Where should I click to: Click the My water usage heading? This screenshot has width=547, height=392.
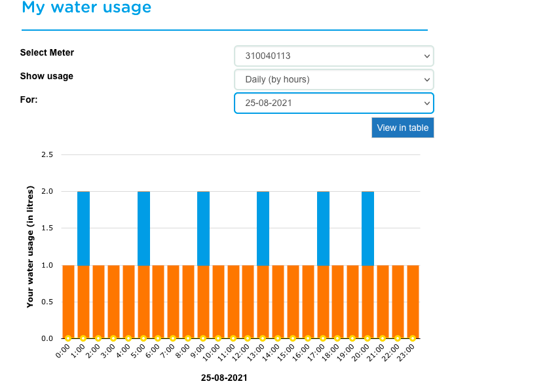pos(86,7)
